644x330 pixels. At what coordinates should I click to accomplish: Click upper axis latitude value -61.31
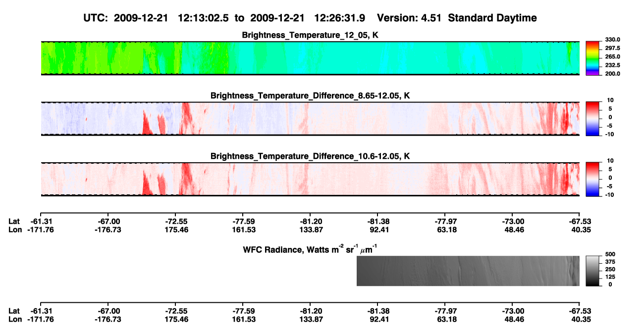tap(42, 221)
